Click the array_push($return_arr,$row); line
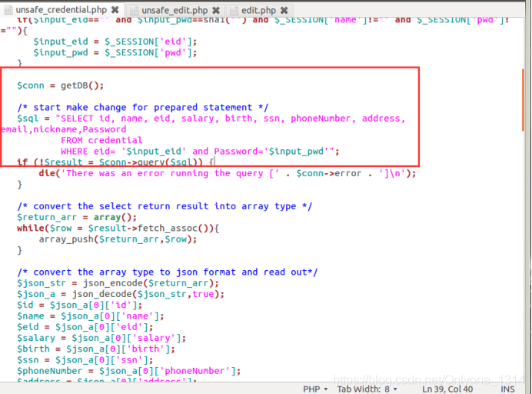 (118, 239)
